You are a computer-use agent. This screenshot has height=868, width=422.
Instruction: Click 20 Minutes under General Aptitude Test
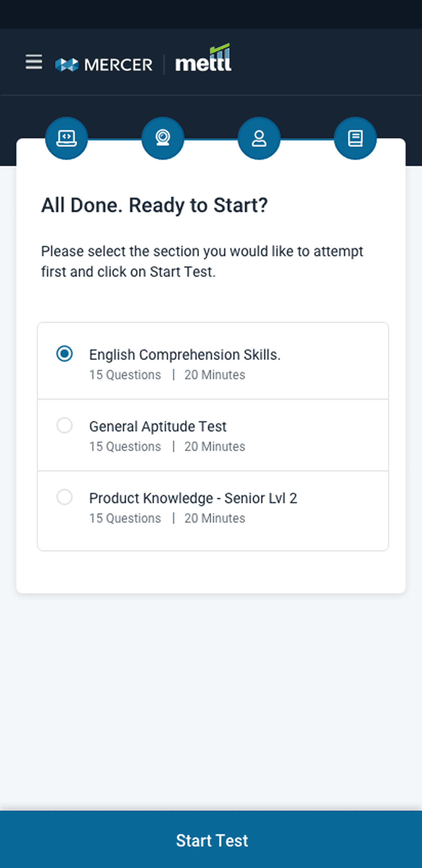[x=215, y=447]
